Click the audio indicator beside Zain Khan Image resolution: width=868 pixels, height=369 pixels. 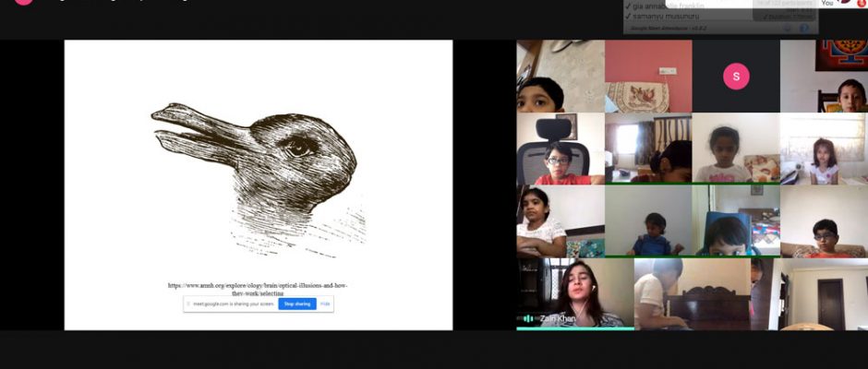pyautogui.click(x=528, y=318)
